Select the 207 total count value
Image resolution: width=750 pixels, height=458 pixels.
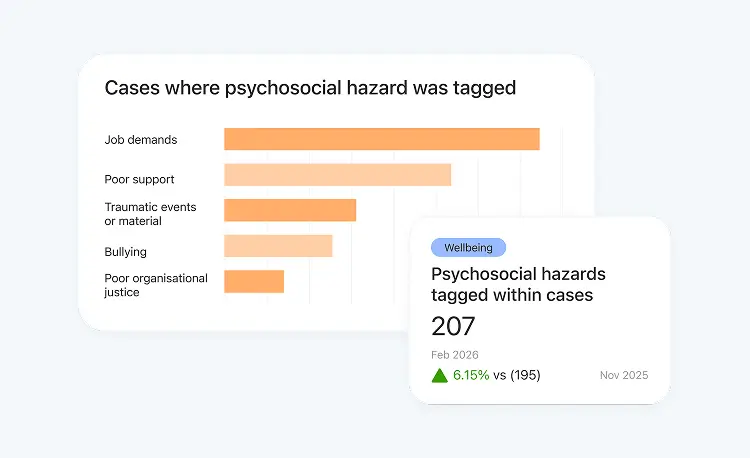453,327
